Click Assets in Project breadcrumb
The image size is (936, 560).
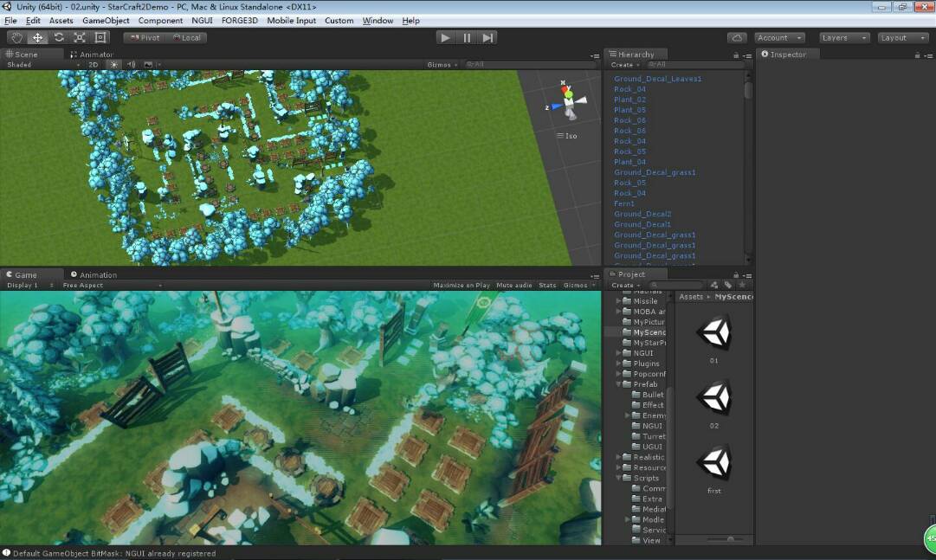(x=691, y=297)
